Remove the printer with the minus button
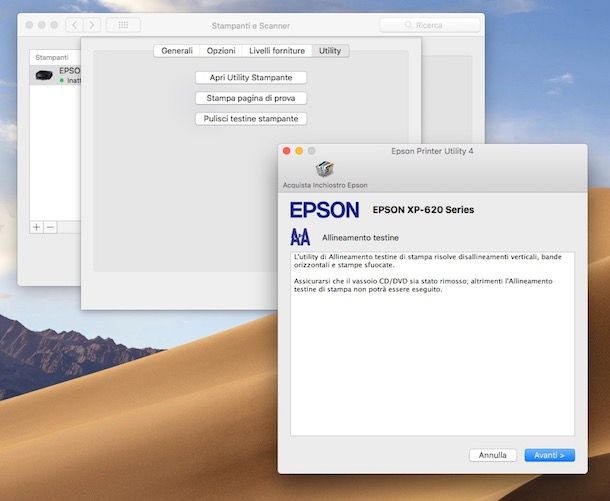 [x=50, y=227]
